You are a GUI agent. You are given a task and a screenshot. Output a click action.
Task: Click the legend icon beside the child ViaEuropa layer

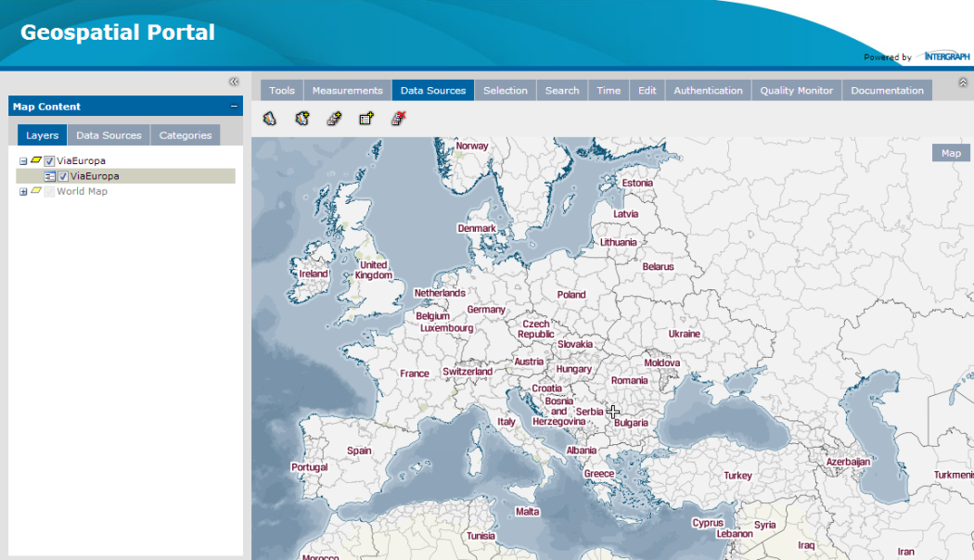50,176
